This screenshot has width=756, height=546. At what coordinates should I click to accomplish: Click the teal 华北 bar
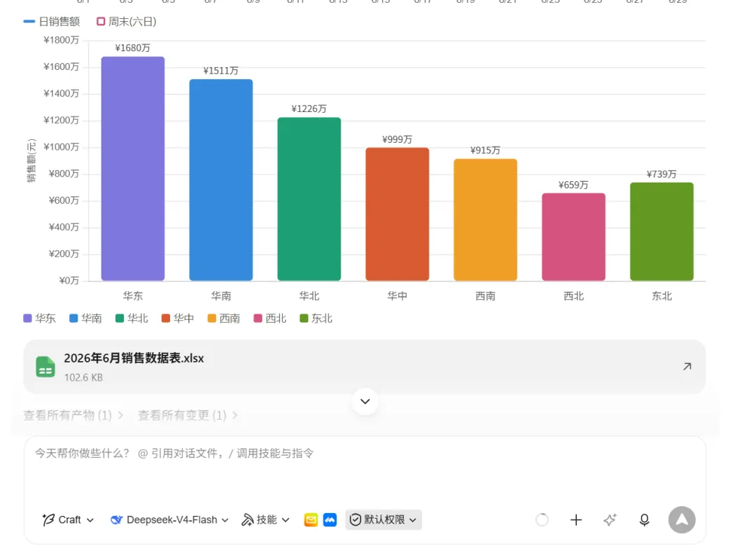coord(309,199)
